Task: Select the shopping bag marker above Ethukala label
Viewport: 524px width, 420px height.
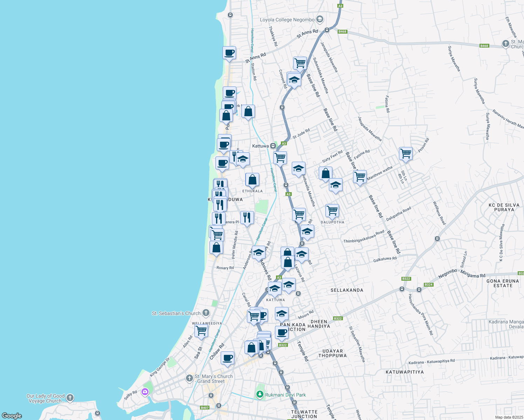Action: coord(252,180)
